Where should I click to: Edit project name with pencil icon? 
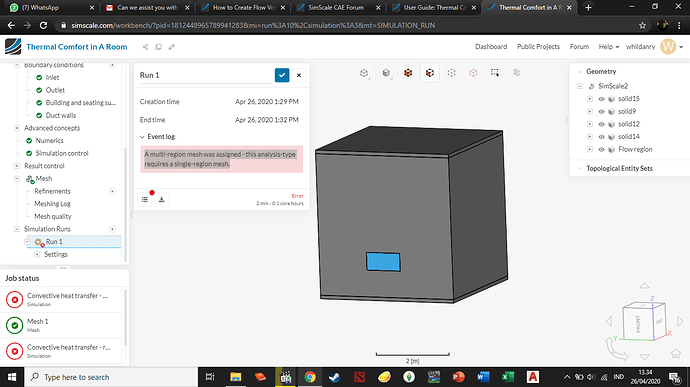pos(172,47)
